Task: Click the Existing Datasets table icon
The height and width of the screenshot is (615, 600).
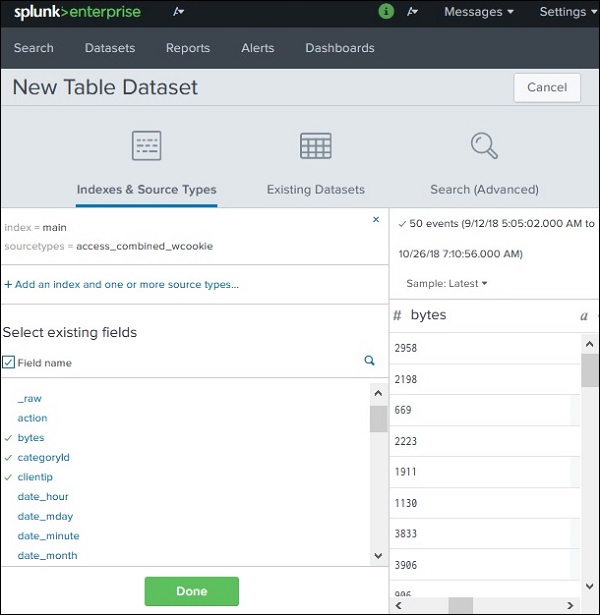Action: (x=315, y=146)
